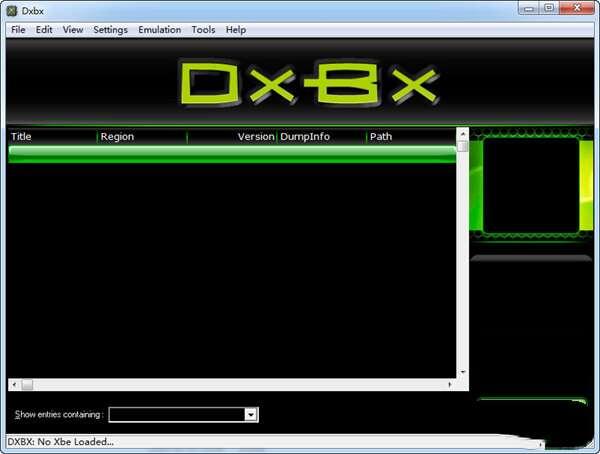Click the horizontal scrollbar thumb
This screenshot has width=600, height=454.
(x=27, y=385)
